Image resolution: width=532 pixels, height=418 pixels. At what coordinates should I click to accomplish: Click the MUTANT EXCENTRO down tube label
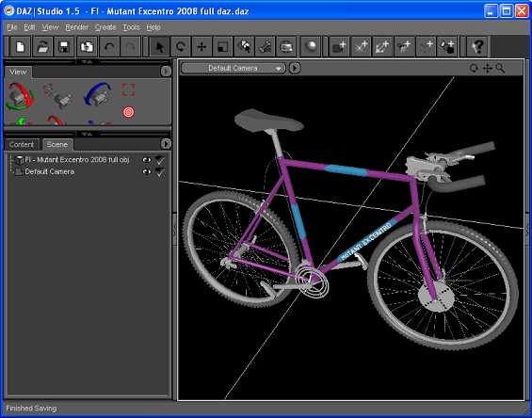pos(366,242)
